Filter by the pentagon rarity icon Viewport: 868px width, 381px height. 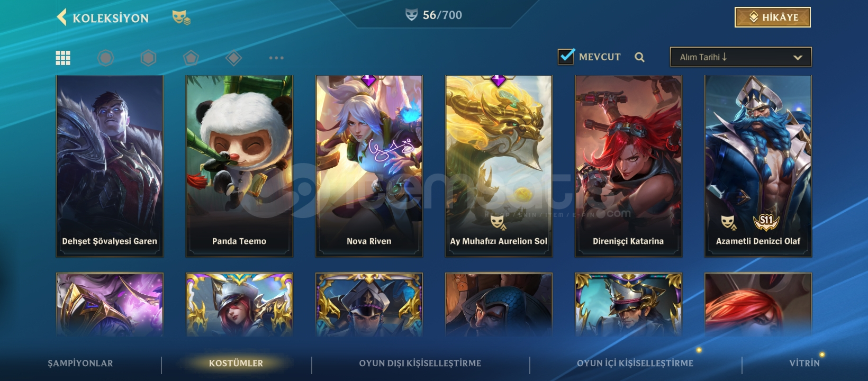click(x=191, y=58)
